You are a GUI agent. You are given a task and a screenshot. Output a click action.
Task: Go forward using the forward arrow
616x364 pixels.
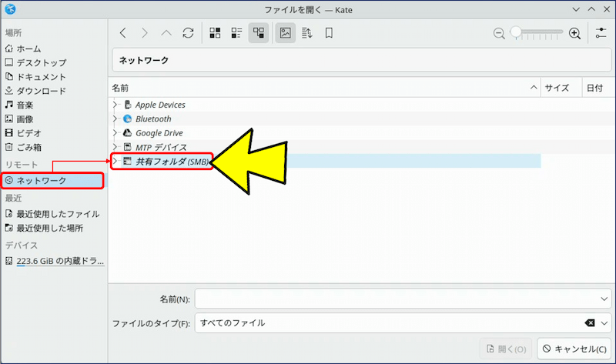click(x=145, y=33)
